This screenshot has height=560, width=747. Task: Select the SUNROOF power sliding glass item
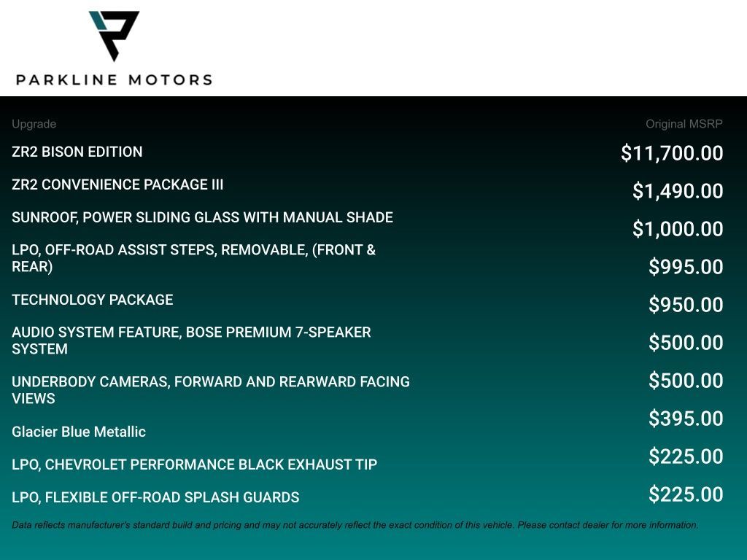coord(203,217)
